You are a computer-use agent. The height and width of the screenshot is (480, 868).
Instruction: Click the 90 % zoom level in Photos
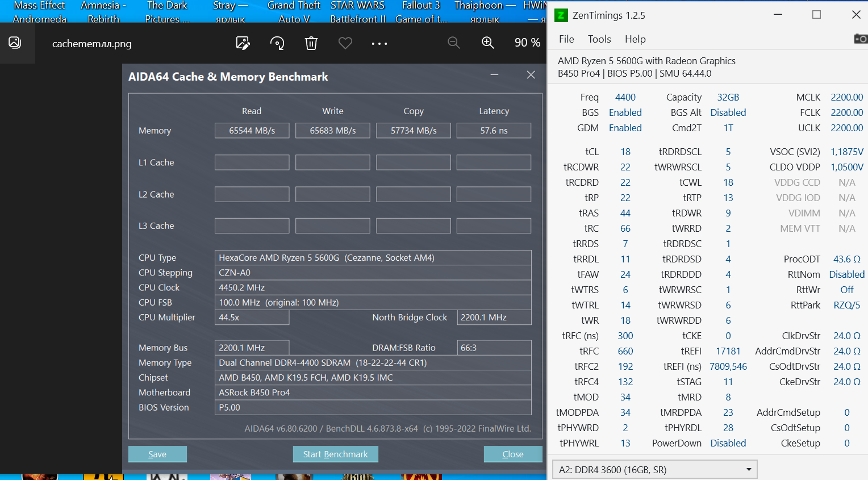click(x=527, y=43)
